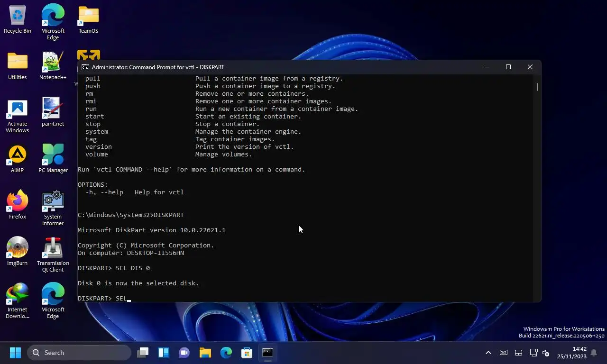Click 'On computer: DESKTOP-II556HN' line
Image resolution: width=607 pixels, height=364 pixels.
131,253
